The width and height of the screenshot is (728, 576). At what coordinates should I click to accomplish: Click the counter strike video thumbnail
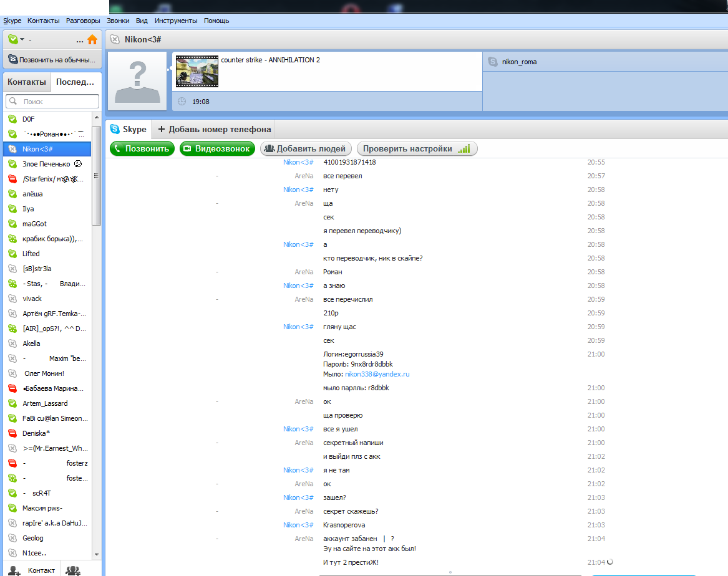[197, 72]
